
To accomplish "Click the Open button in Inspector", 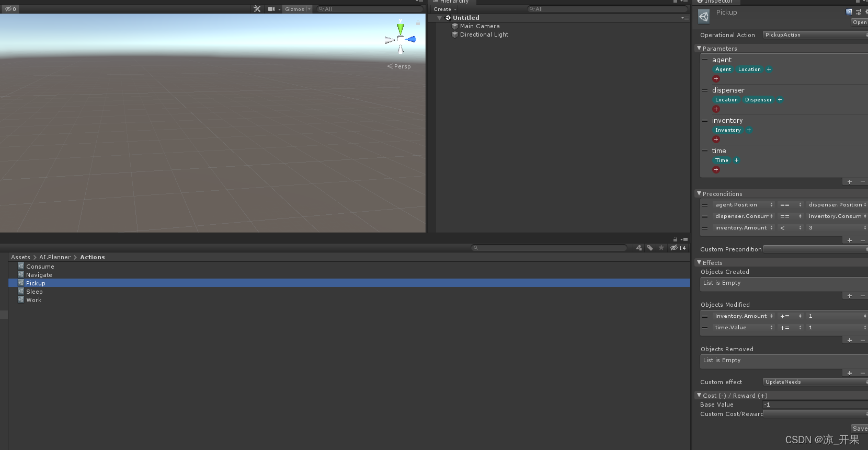I will click(860, 22).
